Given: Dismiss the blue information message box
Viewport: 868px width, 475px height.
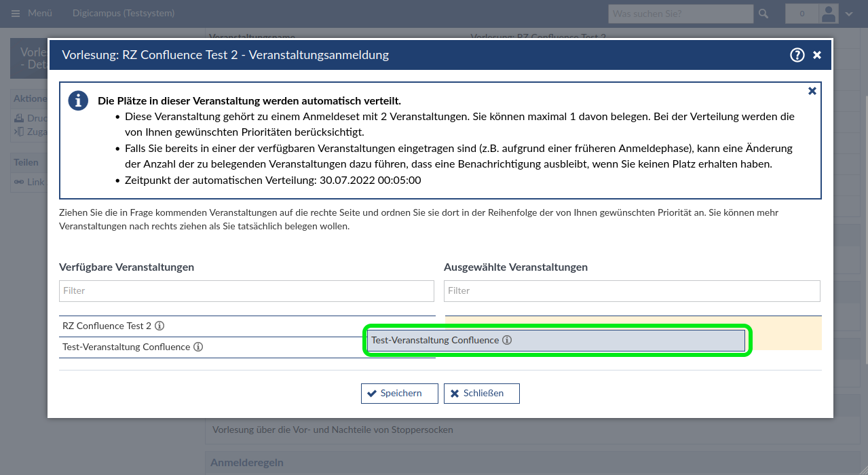Looking at the screenshot, I should (x=812, y=91).
